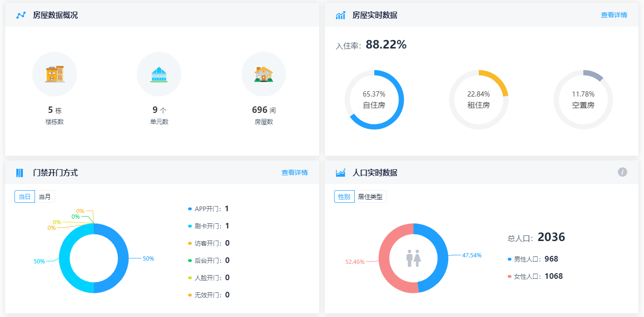Click the 租住房 22.84% ring chart

coord(479,100)
